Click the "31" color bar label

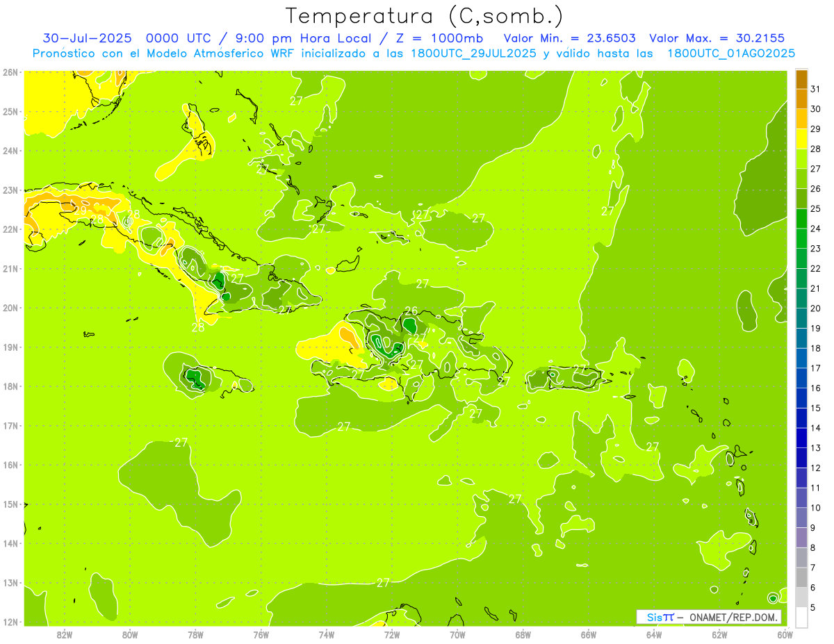816,89
